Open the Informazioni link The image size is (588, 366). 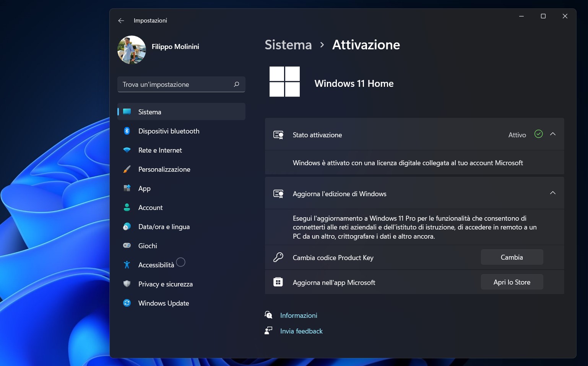pos(299,316)
